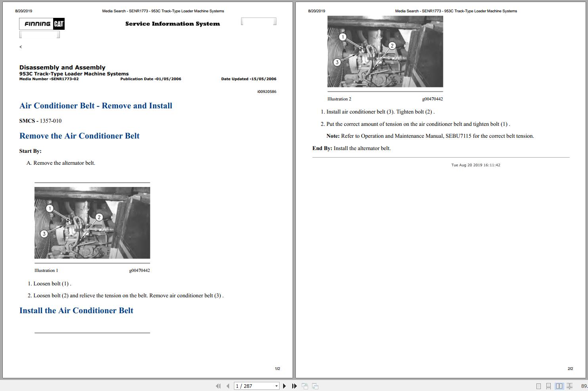
Task: Click the 'SMCS - 1357-010' line
Action: pos(40,121)
